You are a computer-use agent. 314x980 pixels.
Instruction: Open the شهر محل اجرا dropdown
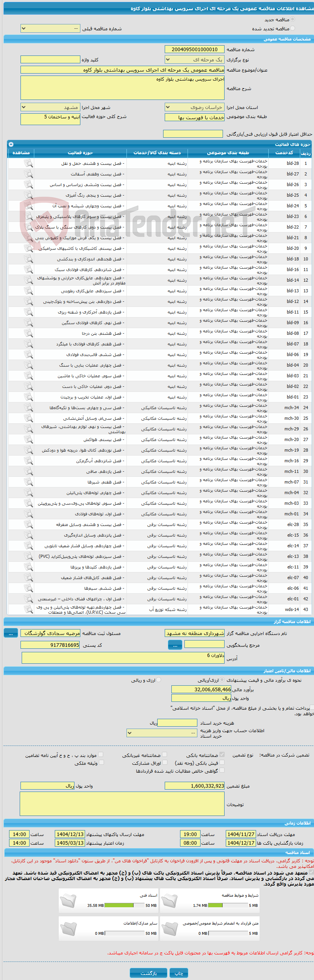[50, 107]
